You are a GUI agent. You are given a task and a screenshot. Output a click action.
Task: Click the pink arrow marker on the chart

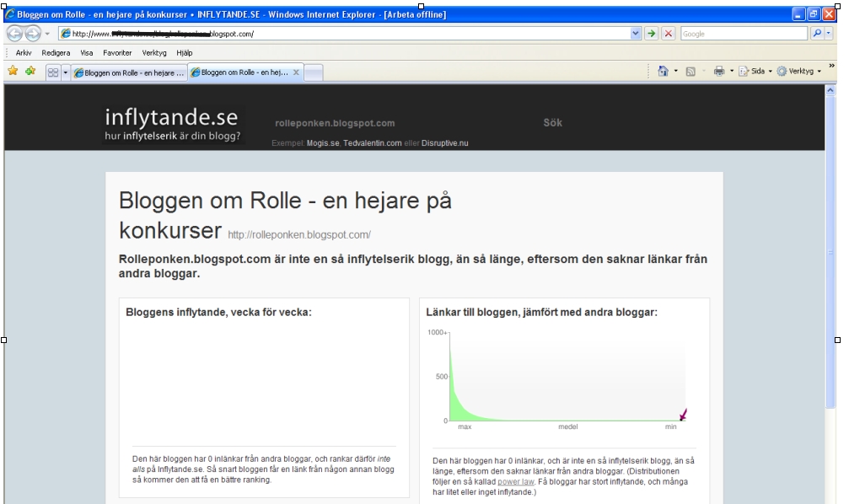coord(683,415)
